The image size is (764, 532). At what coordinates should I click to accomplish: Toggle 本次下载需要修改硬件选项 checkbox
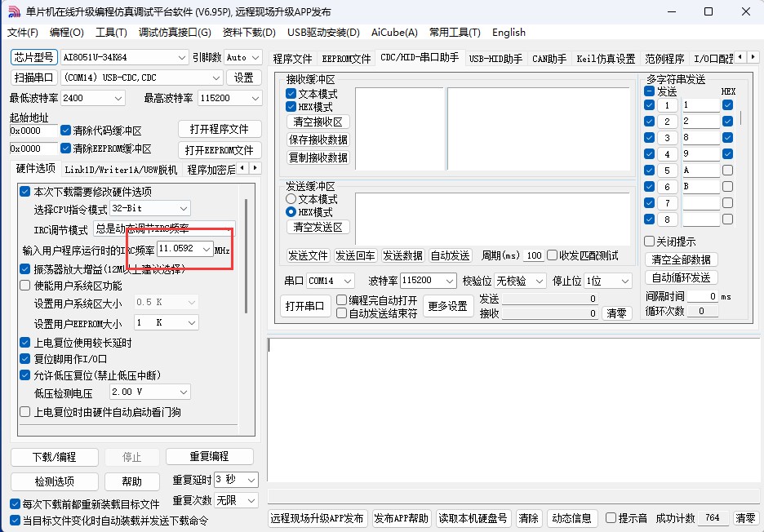24,192
